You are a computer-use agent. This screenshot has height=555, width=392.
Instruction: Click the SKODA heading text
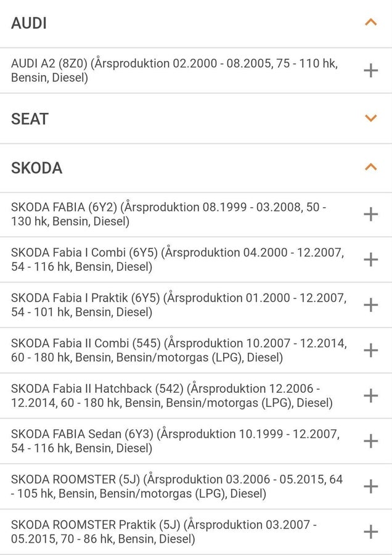[37, 168]
